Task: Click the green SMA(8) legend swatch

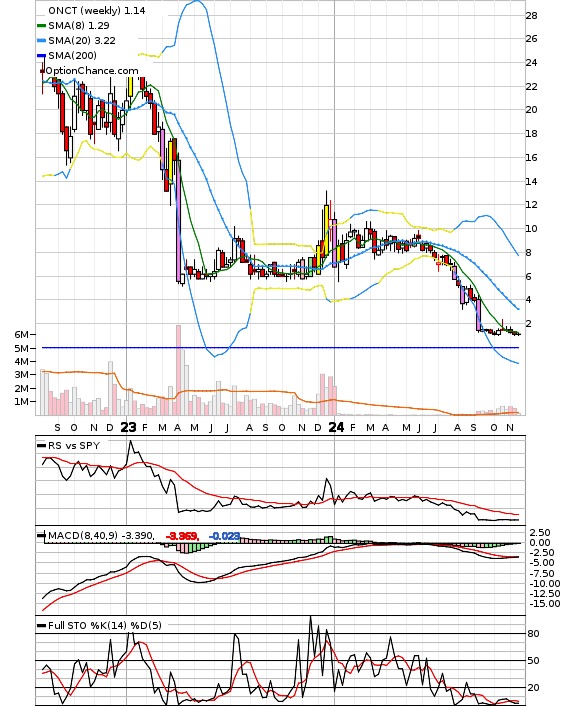Action: point(41,26)
